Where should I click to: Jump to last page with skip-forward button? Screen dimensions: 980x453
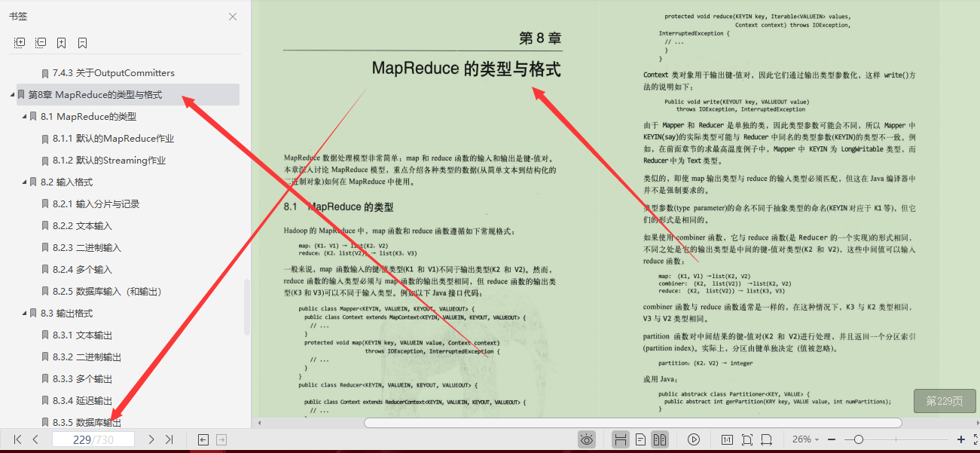[169, 439]
